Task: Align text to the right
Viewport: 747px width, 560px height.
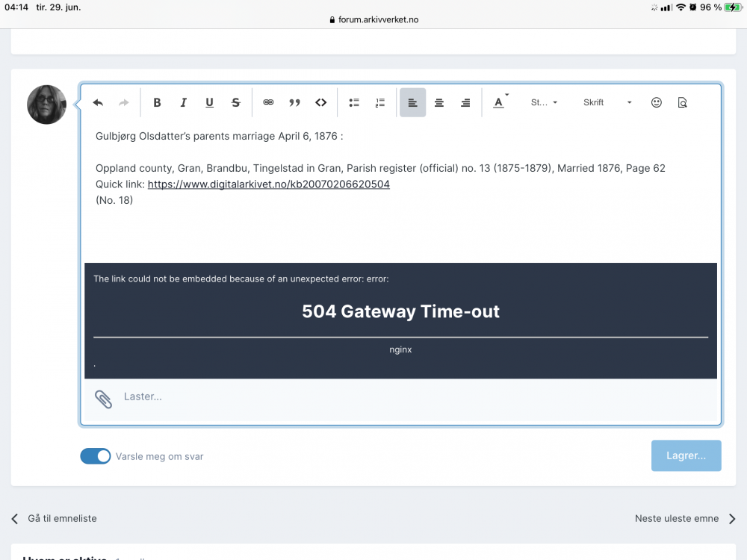Action: click(465, 102)
